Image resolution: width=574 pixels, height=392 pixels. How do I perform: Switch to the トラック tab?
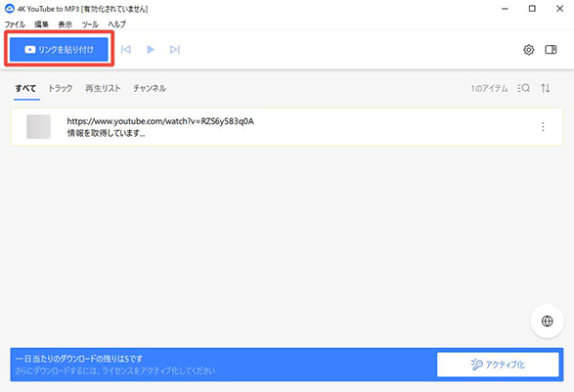[x=61, y=88]
